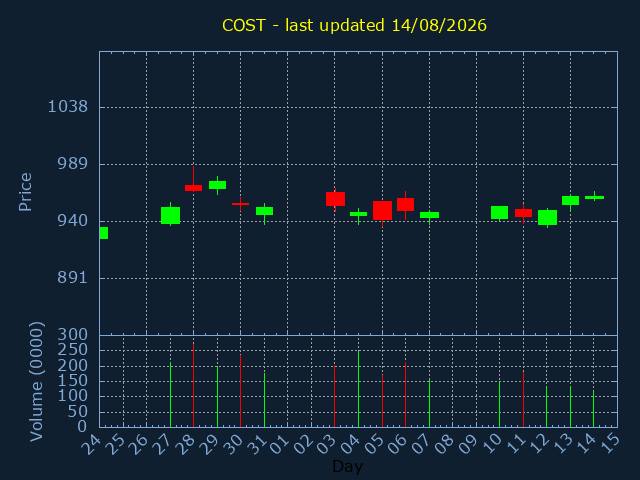Click the vertical "Price" axis title
This screenshot has height=480, width=640.
coord(25,192)
